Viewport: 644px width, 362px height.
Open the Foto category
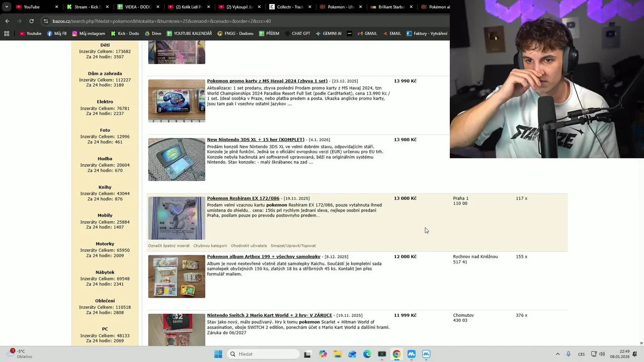(x=105, y=130)
